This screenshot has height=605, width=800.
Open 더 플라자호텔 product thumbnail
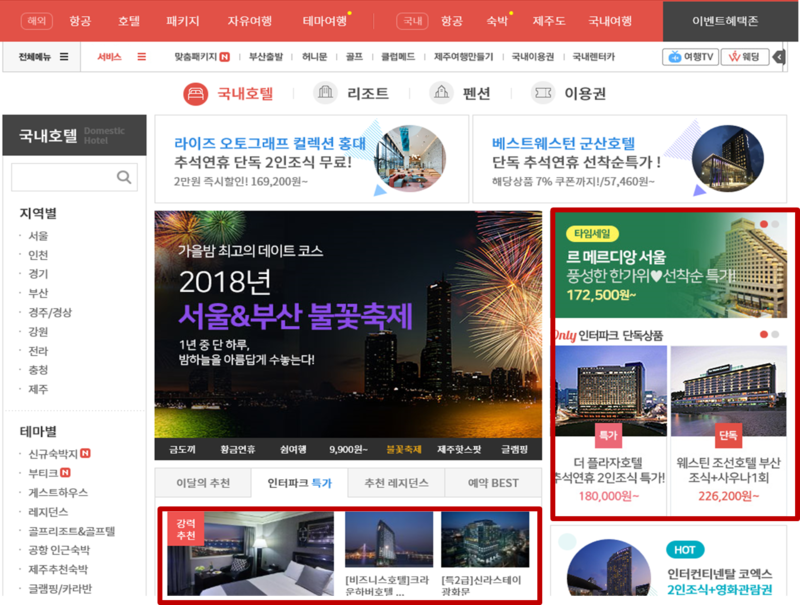click(611, 391)
